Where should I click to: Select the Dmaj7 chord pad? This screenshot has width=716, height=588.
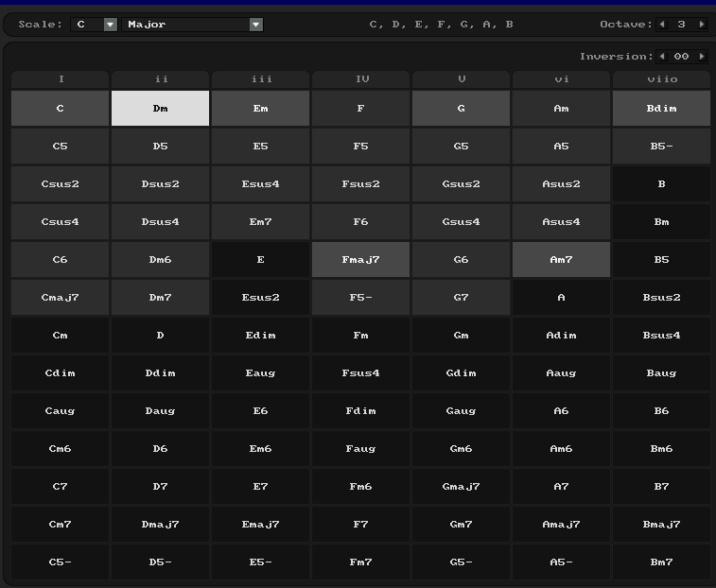(160, 525)
